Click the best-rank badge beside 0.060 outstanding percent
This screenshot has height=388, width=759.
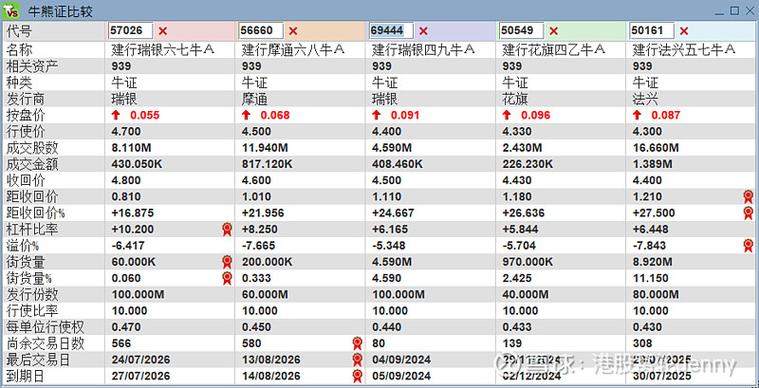point(227,278)
